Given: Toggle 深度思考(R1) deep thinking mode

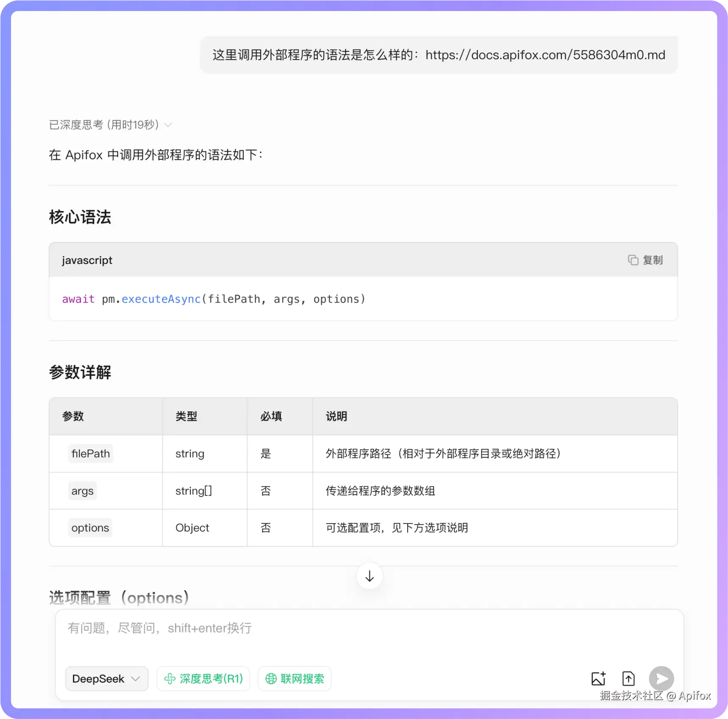Looking at the screenshot, I should [x=203, y=679].
